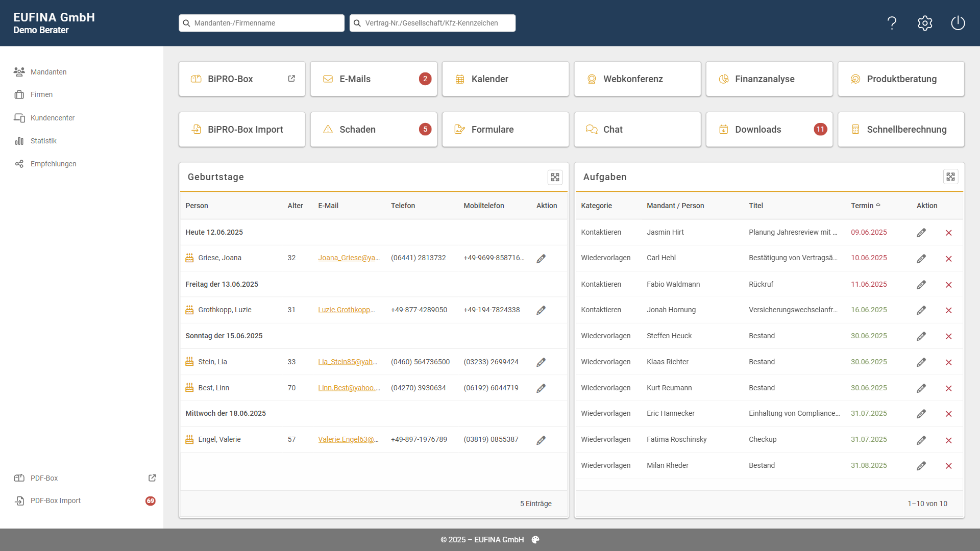Open the help question mark icon
The height and width of the screenshot is (551, 980).
click(x=892, y=23)
